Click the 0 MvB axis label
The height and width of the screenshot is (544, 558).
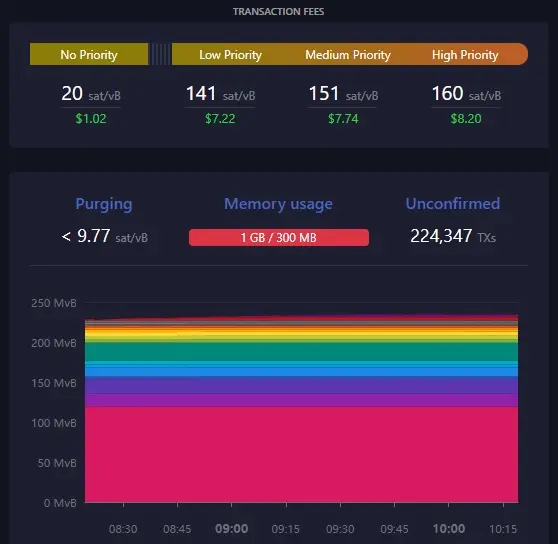click(60, 503)
